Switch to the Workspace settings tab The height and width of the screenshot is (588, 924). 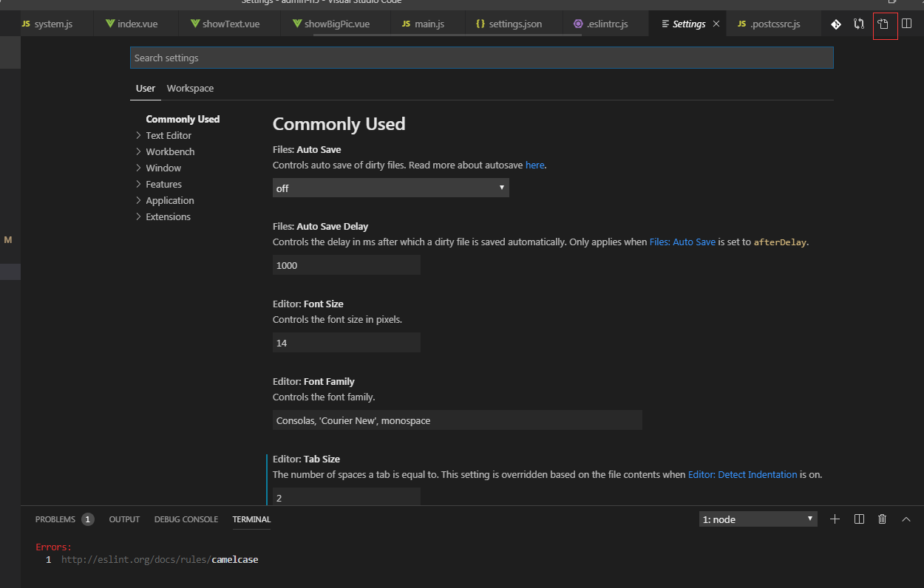coord(190,88)
